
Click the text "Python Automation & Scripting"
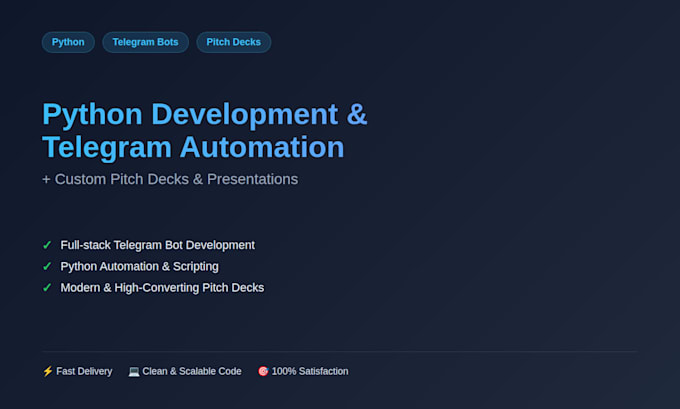139,266
